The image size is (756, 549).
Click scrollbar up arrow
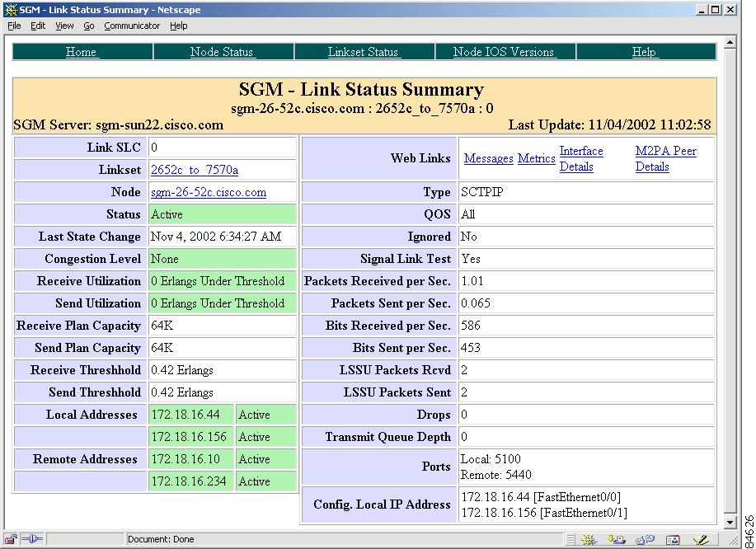(x=730, y=42)
